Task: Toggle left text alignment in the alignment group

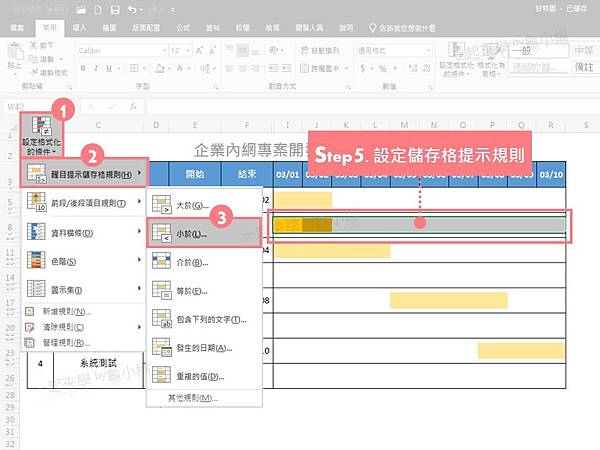Action: tap(230, 68)
